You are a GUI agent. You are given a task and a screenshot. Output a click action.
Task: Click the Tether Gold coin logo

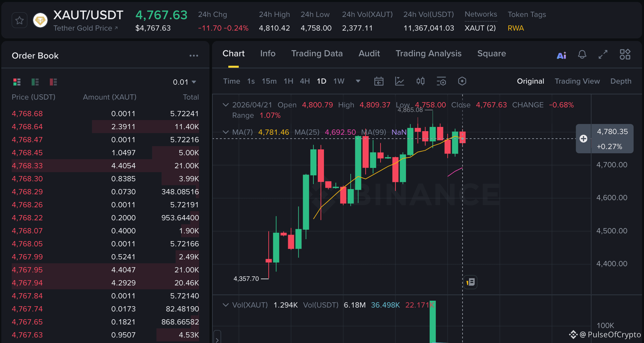(x=40, y=21)
